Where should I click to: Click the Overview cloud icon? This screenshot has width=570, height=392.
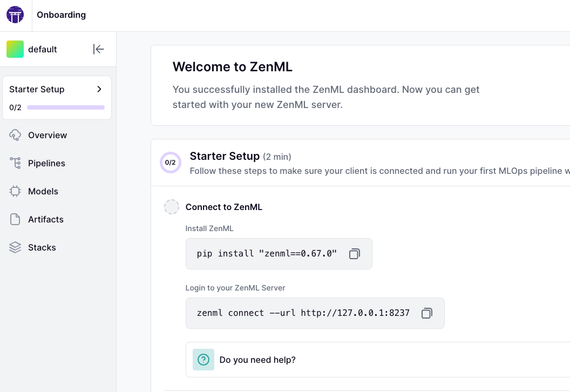pos(15,135)
